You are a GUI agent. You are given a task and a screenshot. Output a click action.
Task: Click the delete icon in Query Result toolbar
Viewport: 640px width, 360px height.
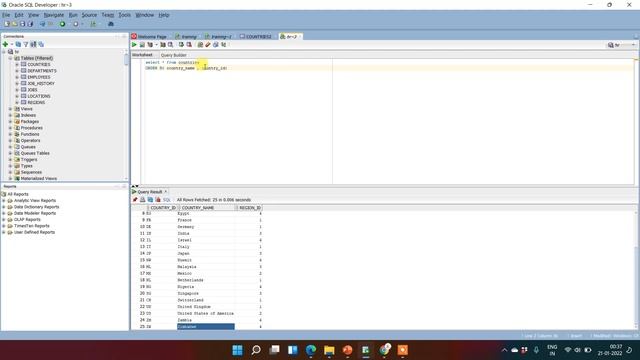158,200
